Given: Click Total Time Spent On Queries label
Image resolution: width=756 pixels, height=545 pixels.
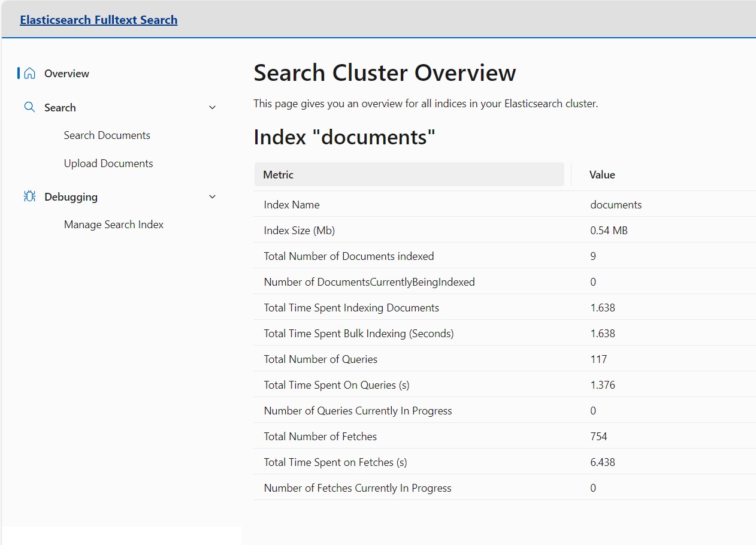Looking at the screenshot, I should click(x=337, y=385).
